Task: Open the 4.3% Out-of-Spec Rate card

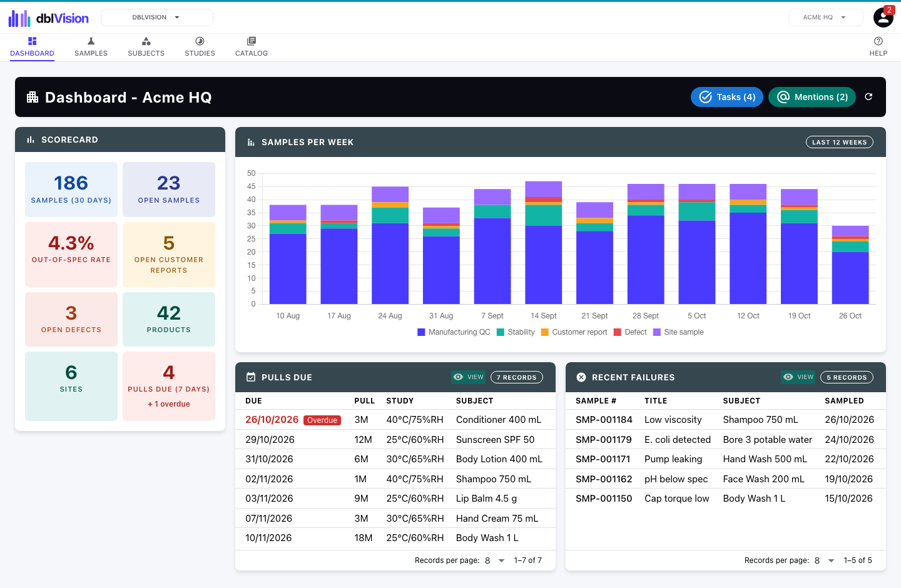Action: (x=71, y=255)
